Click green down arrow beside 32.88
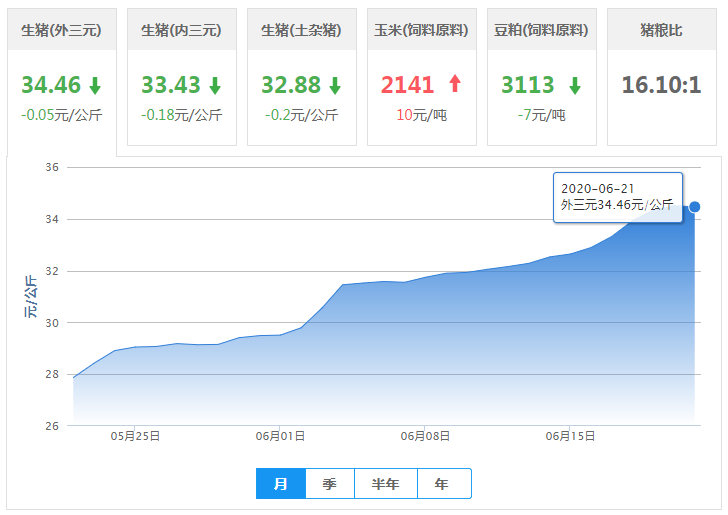This screenshot has width=728, height=515. pyautogui.click(x=335, y=85)
